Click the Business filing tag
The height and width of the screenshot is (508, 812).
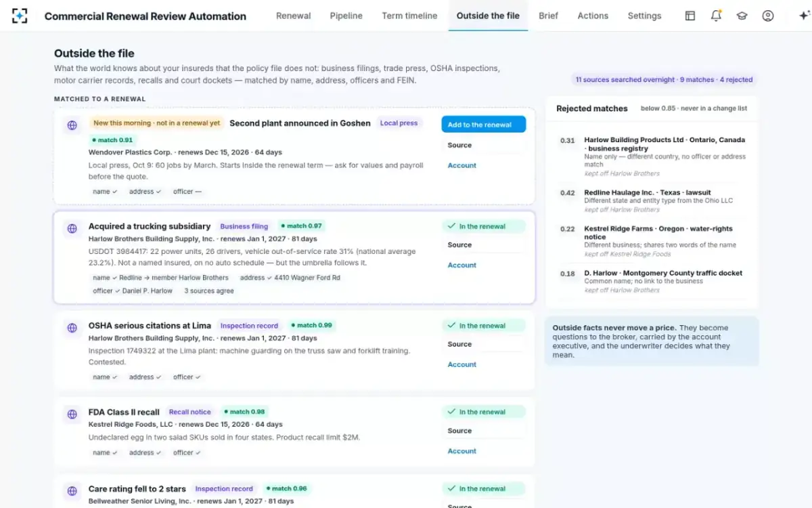[244, 226]
